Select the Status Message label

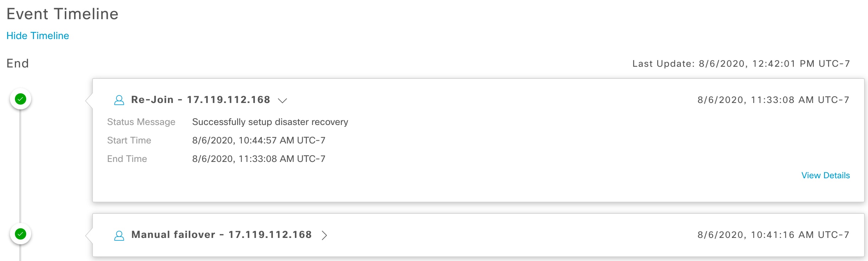coord(141,122)
